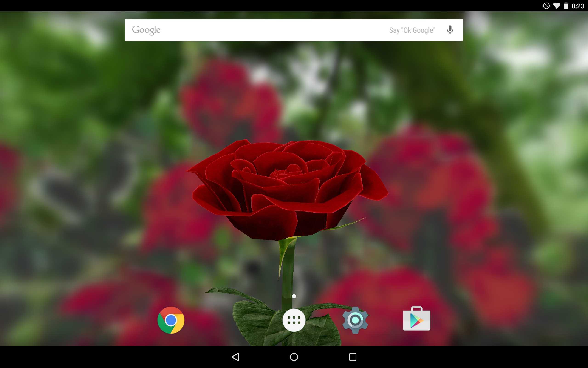Tap the 8:23 clock
Viewport: 588px width, 368px height.
pos(578,6)
